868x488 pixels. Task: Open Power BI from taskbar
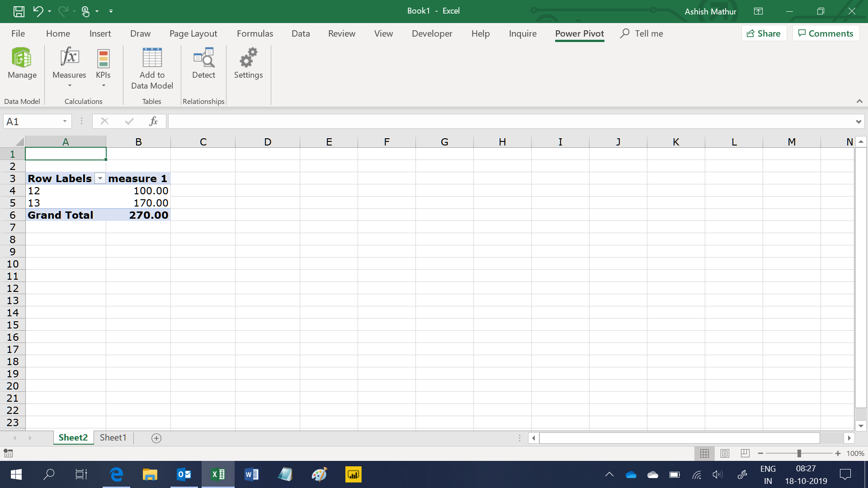click(353, 474)
